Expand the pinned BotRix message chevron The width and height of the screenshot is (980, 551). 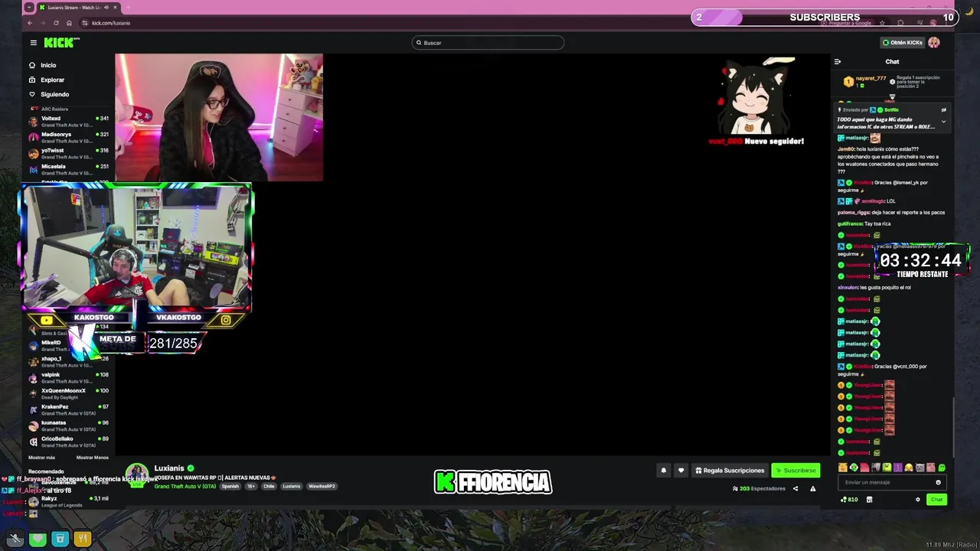click(x=943, y=121)
